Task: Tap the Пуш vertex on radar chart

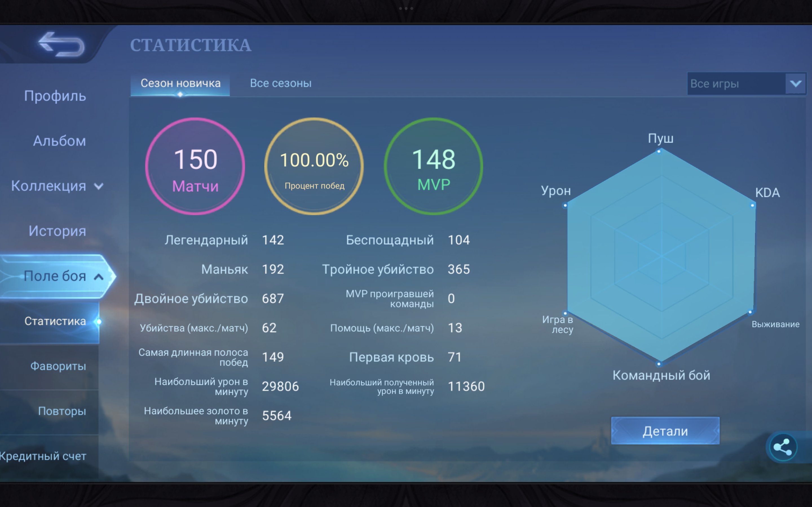Action: (659, 151)
